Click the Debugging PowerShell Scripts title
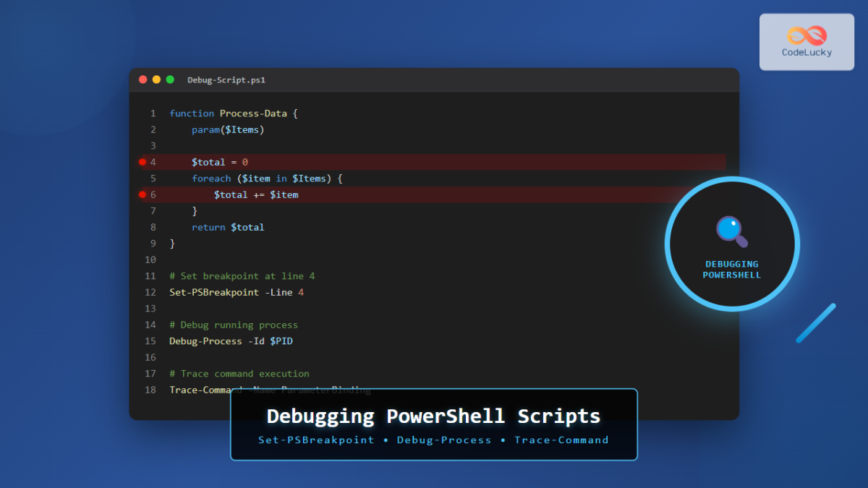Image resolution: width=868 pixels, height=488 pixels. [x=433, y=416]
